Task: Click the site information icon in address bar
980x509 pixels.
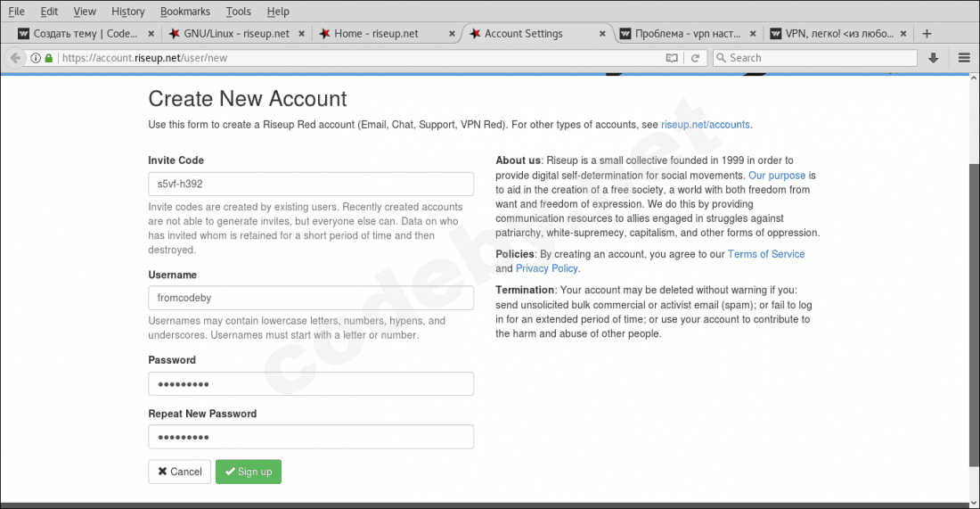Action: click(36, 58)
